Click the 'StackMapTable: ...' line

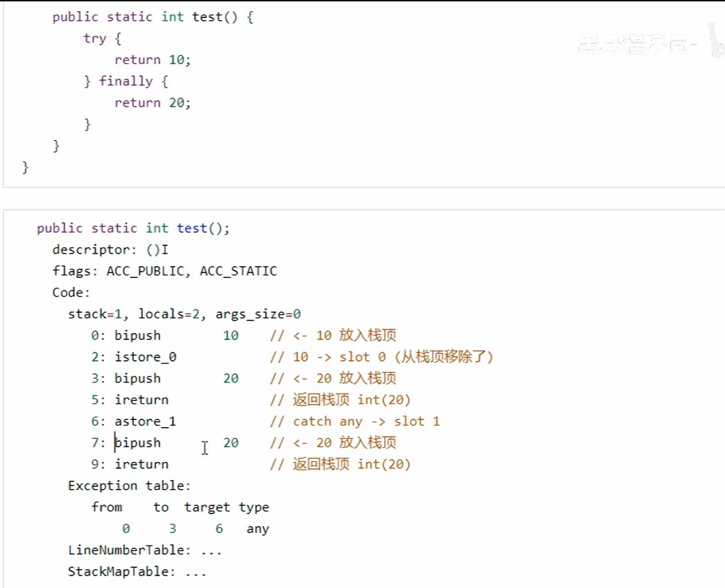click(137, 572)
